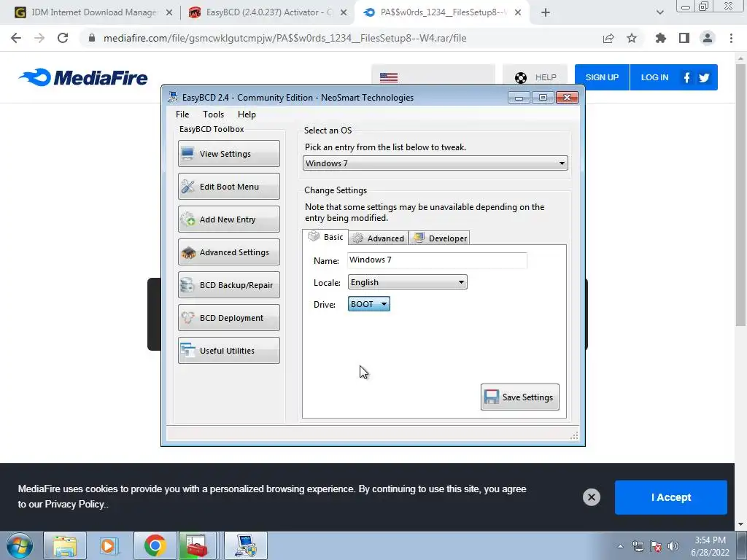The width and height of the screenshot is (747, 560).
Task: Open View Settings in EasyBCD Toolbox
Action: (x=228, y=153)
